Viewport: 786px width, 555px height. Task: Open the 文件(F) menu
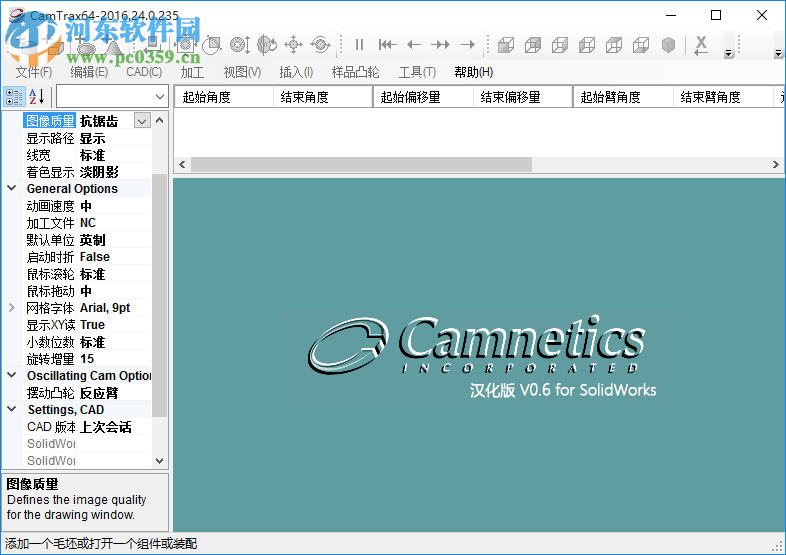34,72
